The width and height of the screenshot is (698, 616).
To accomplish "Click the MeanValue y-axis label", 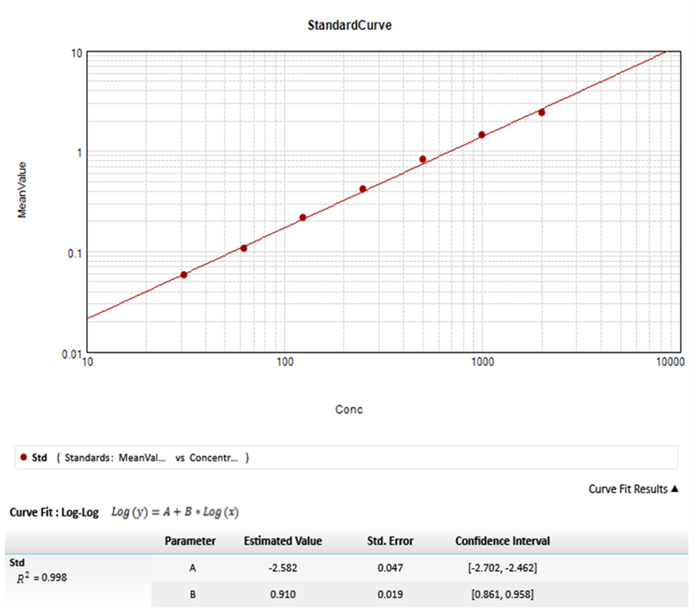I will coord(22,189).
